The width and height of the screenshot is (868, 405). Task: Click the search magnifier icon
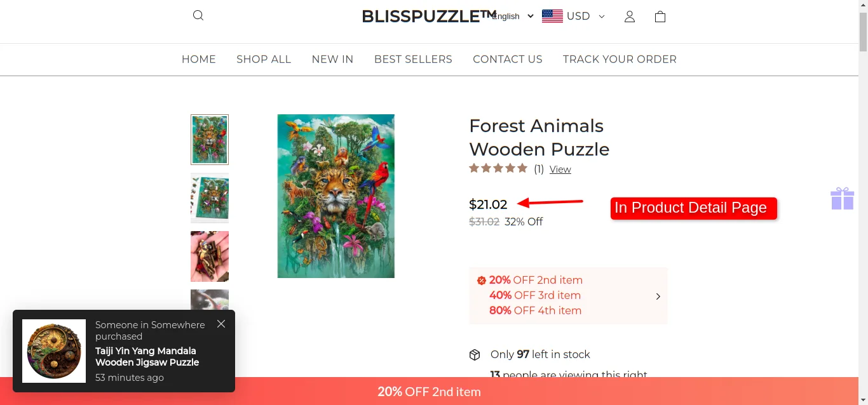tap(198, 15)
